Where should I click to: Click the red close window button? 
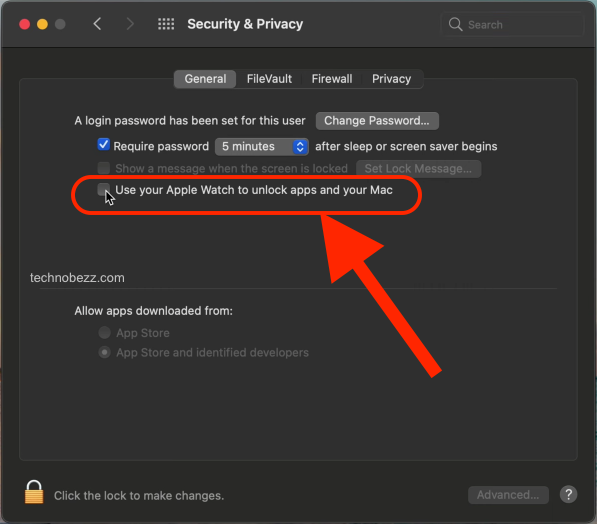click(x=25, y=24)
